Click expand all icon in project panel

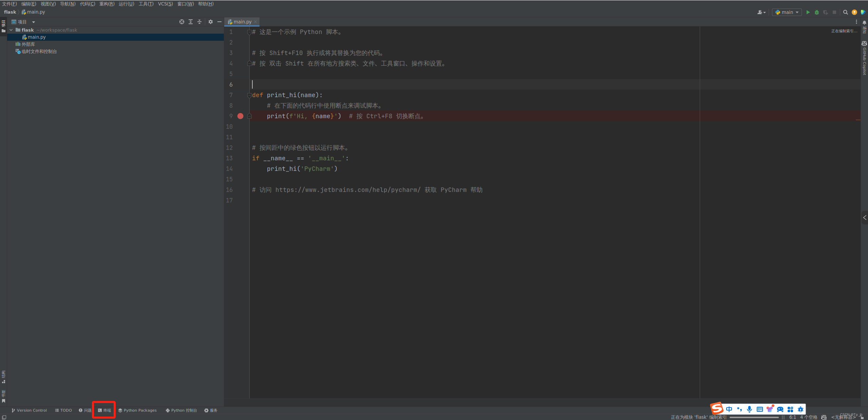click(191, 22)
